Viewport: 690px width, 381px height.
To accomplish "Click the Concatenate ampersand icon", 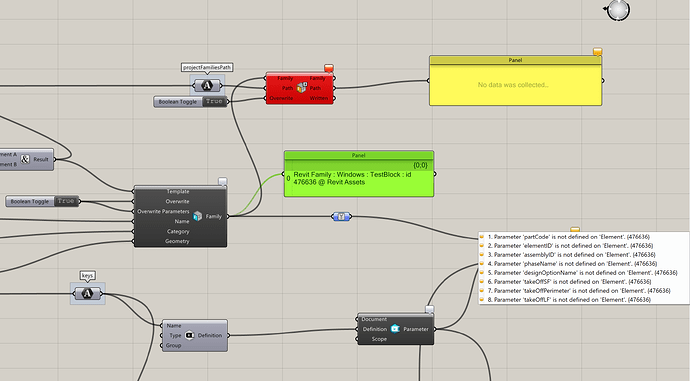I will tap(25, 159).
